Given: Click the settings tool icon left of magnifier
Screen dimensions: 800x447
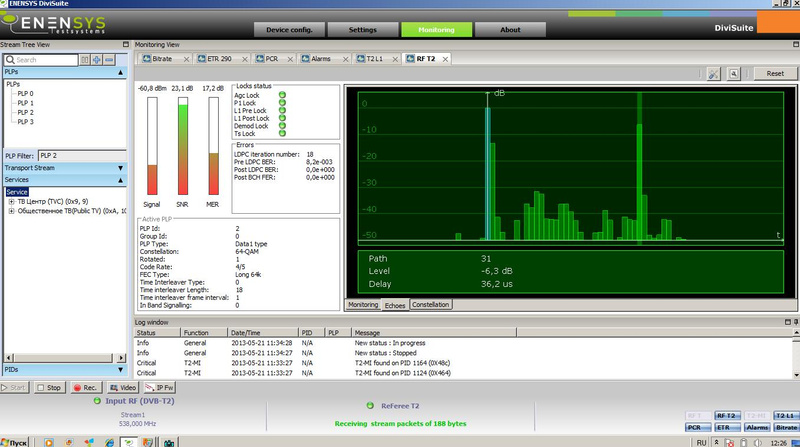Looking at the screenshot, I should 713,74.
